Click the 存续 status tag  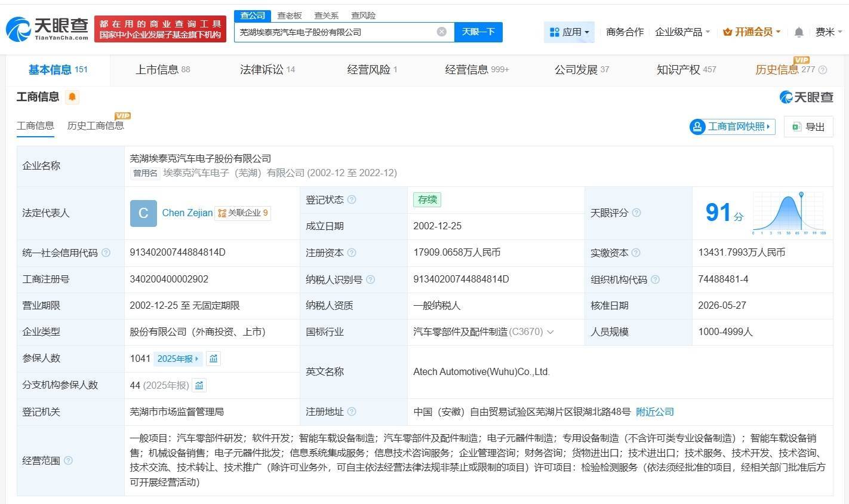427,199
